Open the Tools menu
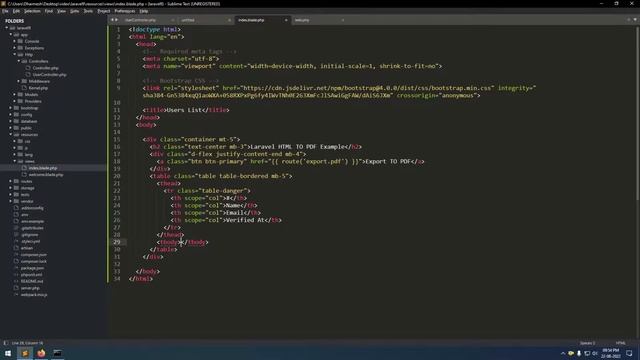 [88, 11]
